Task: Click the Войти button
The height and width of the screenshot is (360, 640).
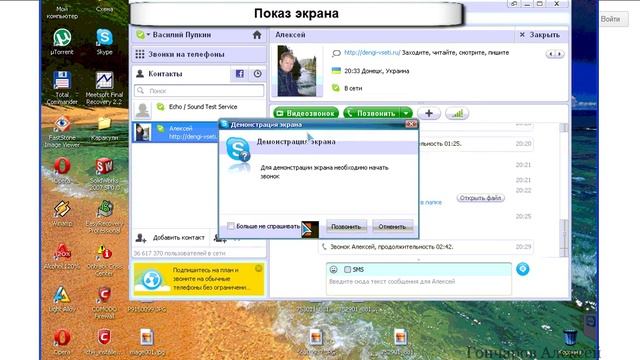Action: 611,19
